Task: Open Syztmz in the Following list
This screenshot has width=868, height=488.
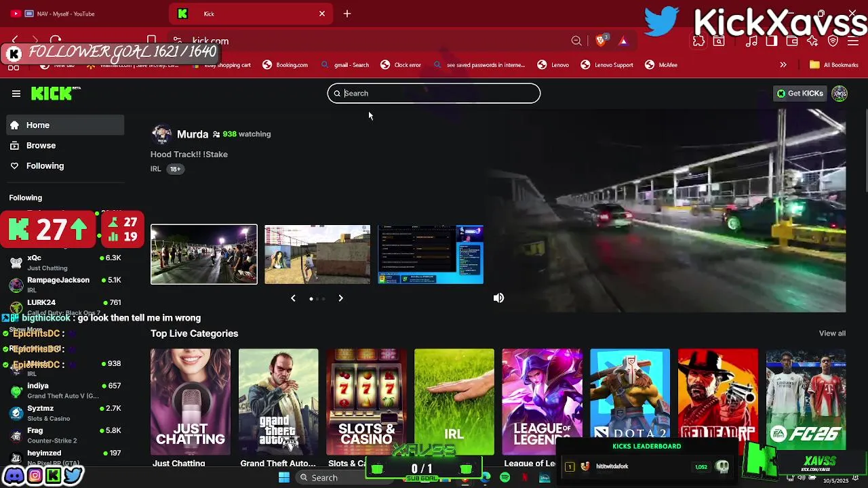Action: [65, 413]
